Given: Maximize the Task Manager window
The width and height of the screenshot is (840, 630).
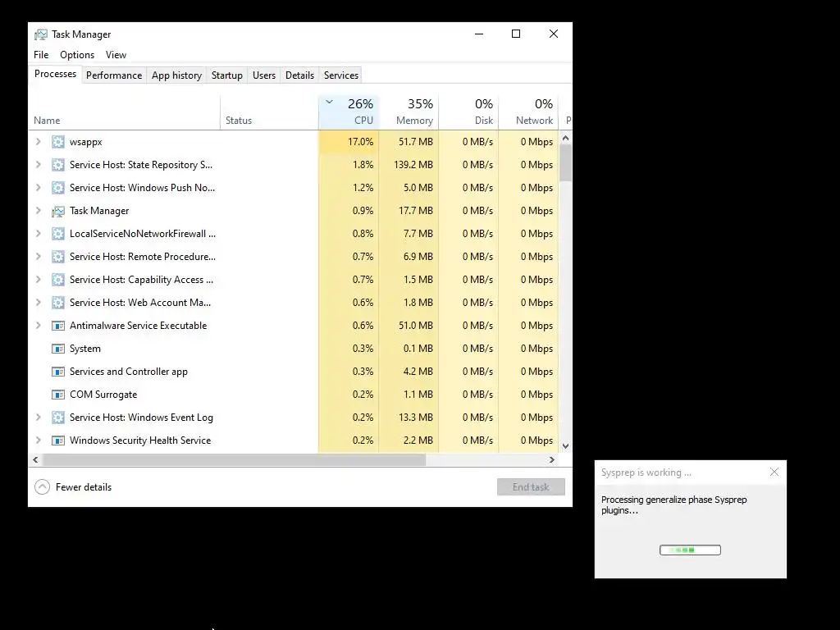Looking at the screenshot, I should (x=516, y=34).
